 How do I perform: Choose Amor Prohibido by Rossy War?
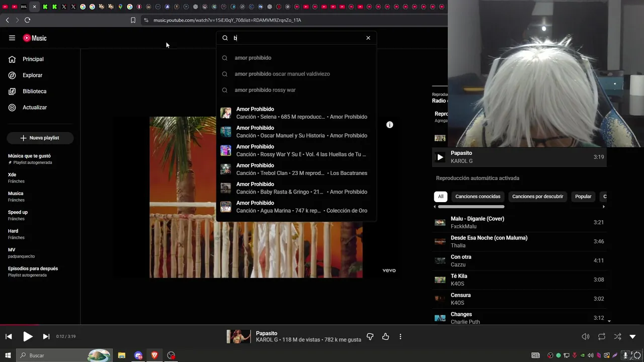click(296, 150)
